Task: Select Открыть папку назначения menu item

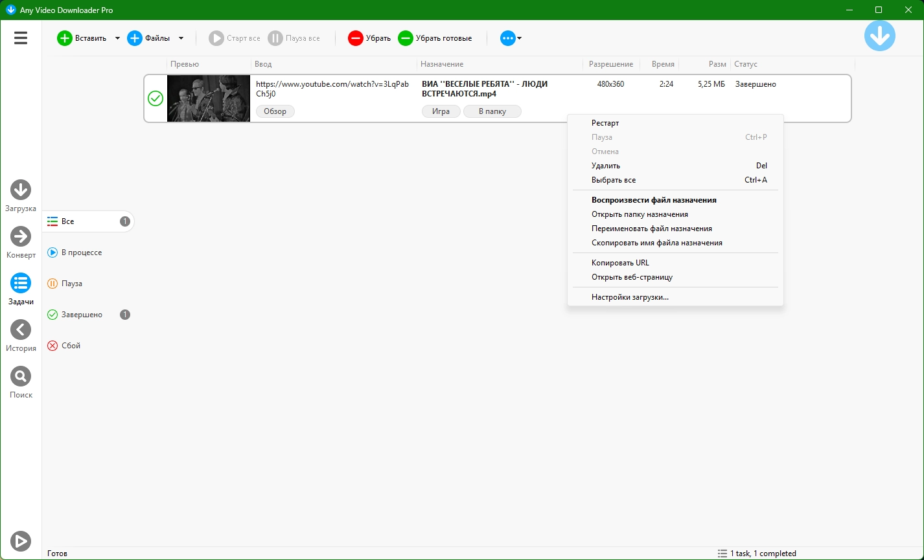Action: pyautogui.click(x=675, y=214)
